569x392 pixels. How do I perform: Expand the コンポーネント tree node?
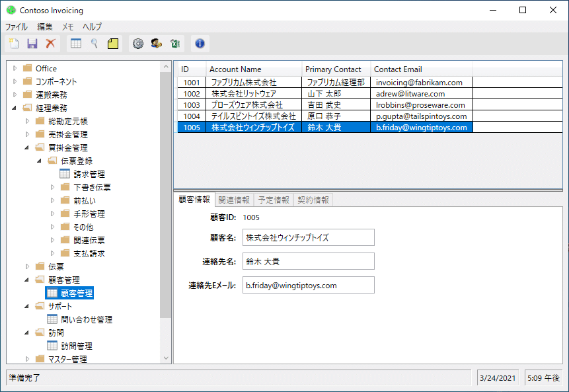pos(15,81)
